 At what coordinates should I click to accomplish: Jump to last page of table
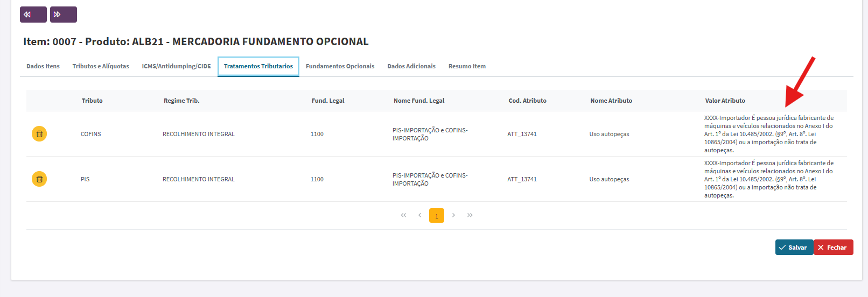pyautogui.click(x=470, y=215)
